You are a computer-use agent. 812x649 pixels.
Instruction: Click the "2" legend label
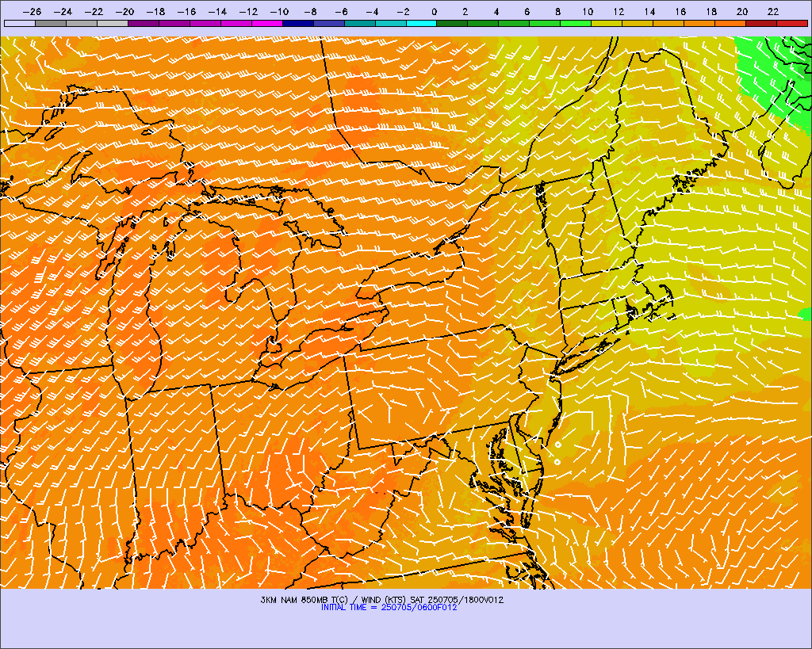[465, 11]
